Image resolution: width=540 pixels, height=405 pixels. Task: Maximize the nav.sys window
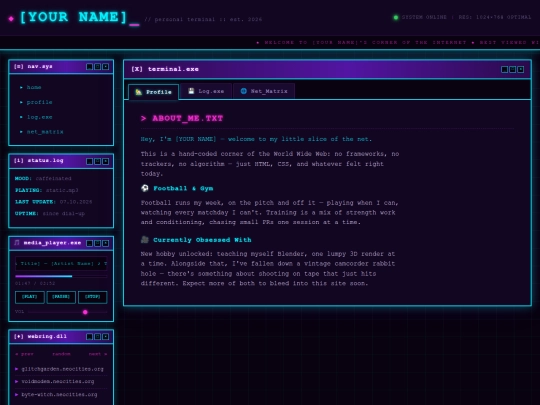97,66
